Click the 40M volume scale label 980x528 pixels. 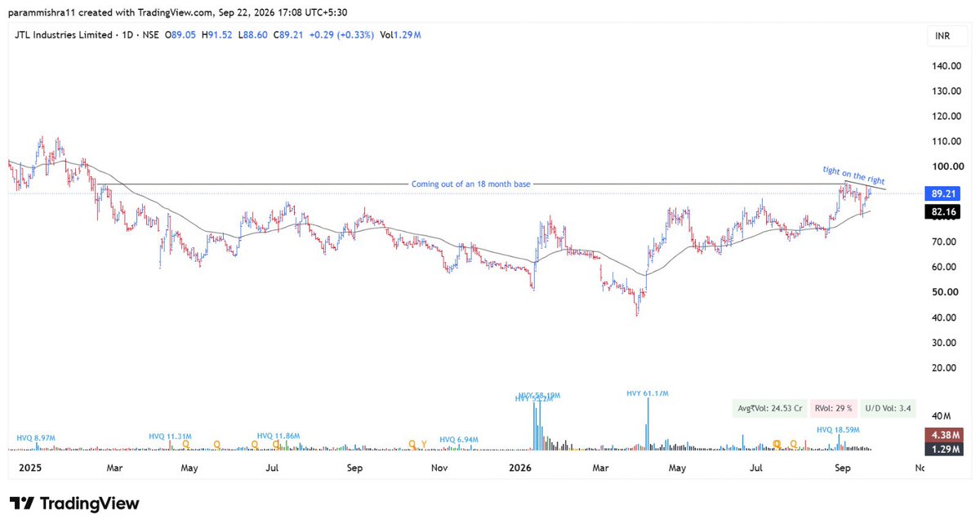tap(942, 417)
